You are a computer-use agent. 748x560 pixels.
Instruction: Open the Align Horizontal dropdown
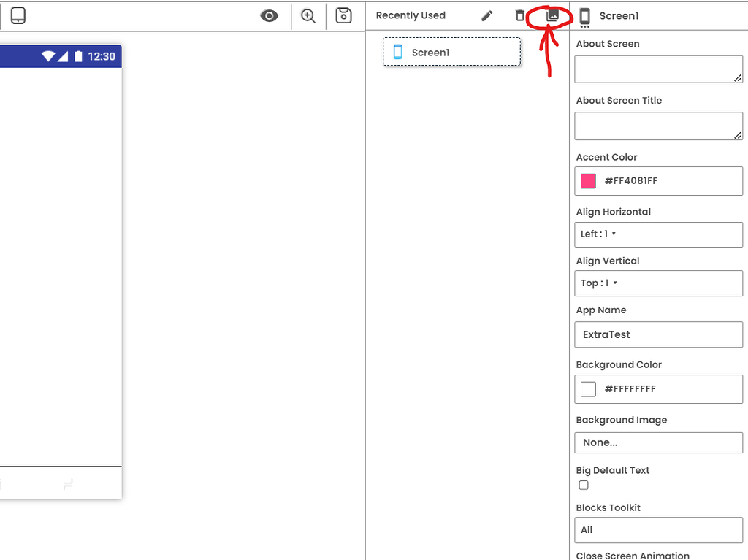point(658,234)
